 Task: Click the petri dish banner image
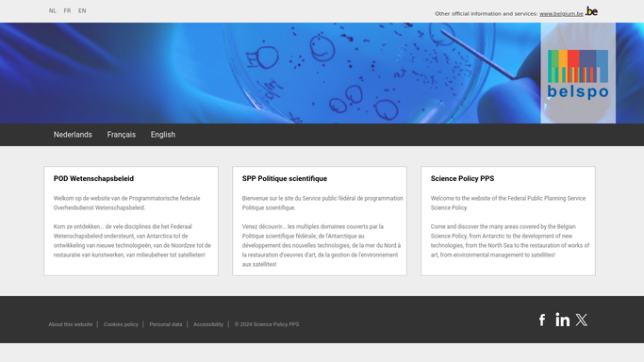point(271,73)
